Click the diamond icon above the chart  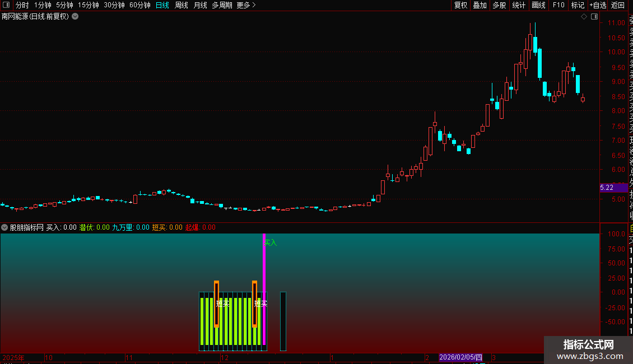(584, 17)
